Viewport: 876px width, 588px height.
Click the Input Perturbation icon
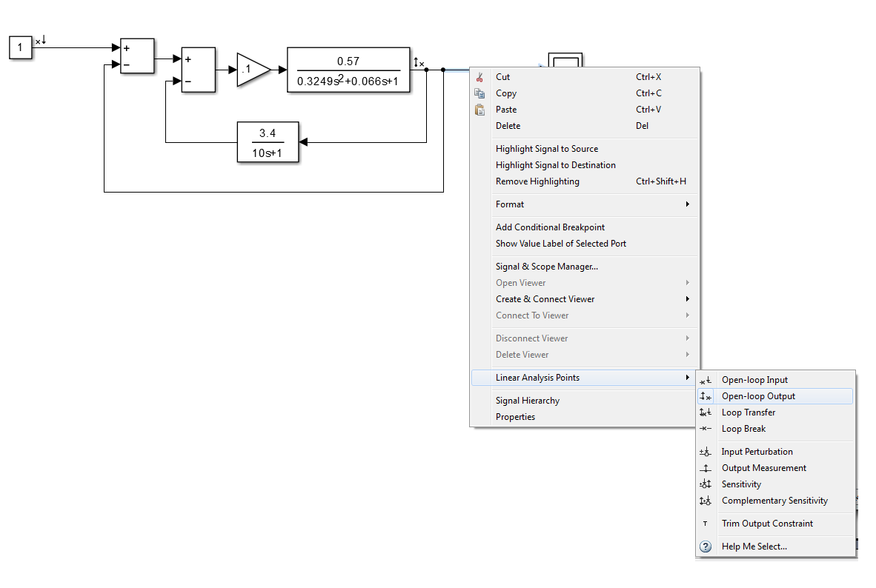pos(706,452)
